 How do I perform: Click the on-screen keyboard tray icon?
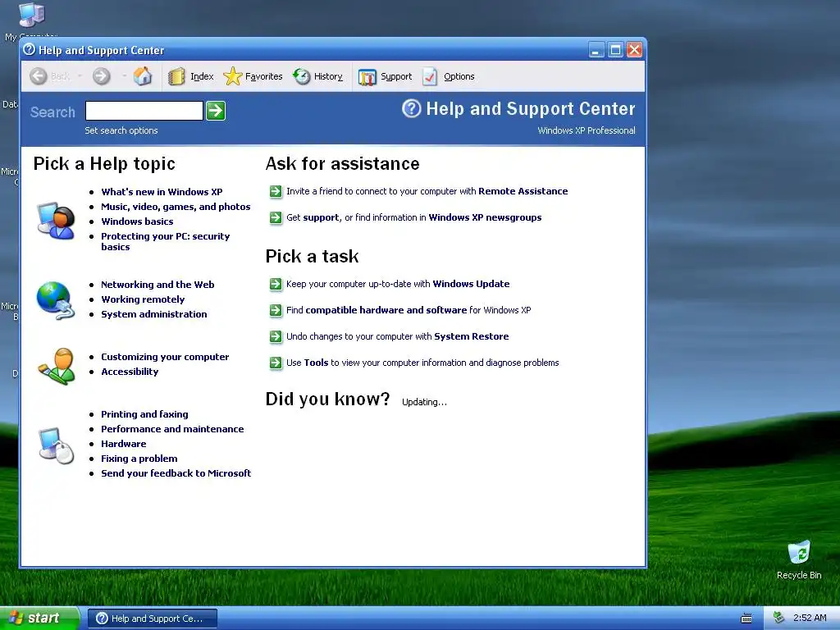(746, 619)
